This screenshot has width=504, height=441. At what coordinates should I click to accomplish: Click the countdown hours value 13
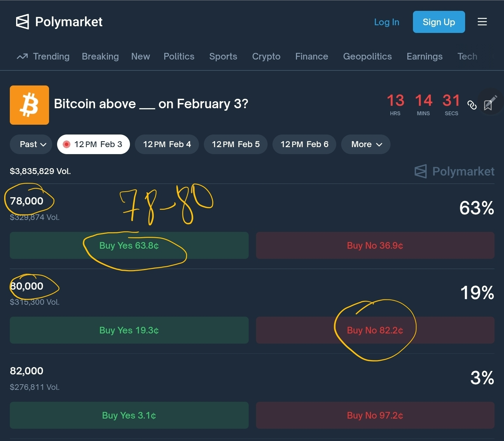tap(395, 101)
